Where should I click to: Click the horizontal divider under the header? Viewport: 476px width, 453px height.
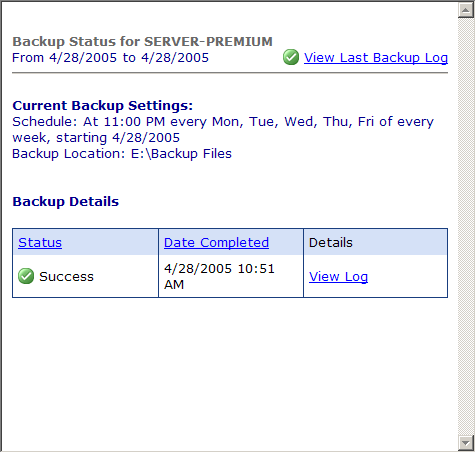pyautogui.click(x=230, y=72)
